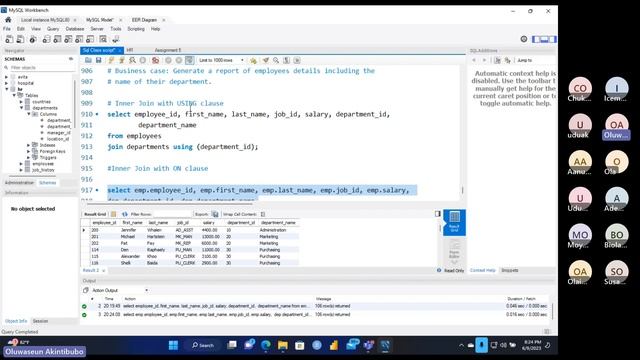Toggle the bottom output panel visibility

point(544,39)
